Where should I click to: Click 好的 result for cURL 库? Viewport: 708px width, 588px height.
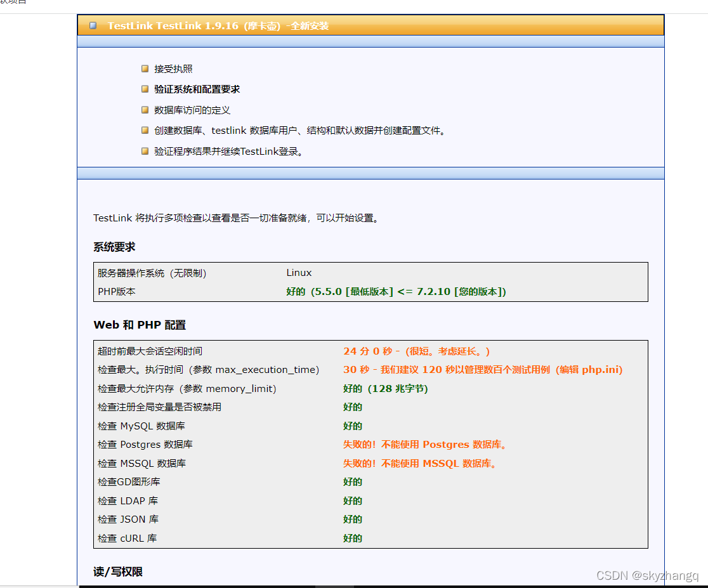(x=353, y=539)
